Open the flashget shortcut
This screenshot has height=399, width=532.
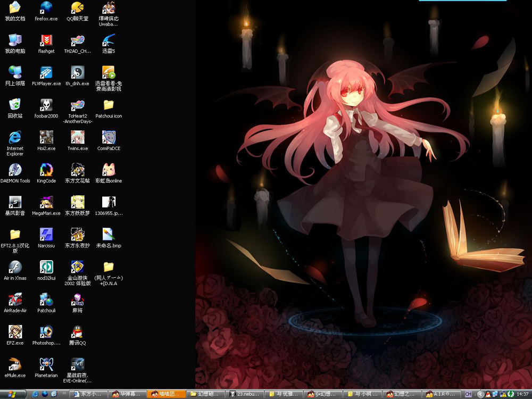click(x=46, y=44)
